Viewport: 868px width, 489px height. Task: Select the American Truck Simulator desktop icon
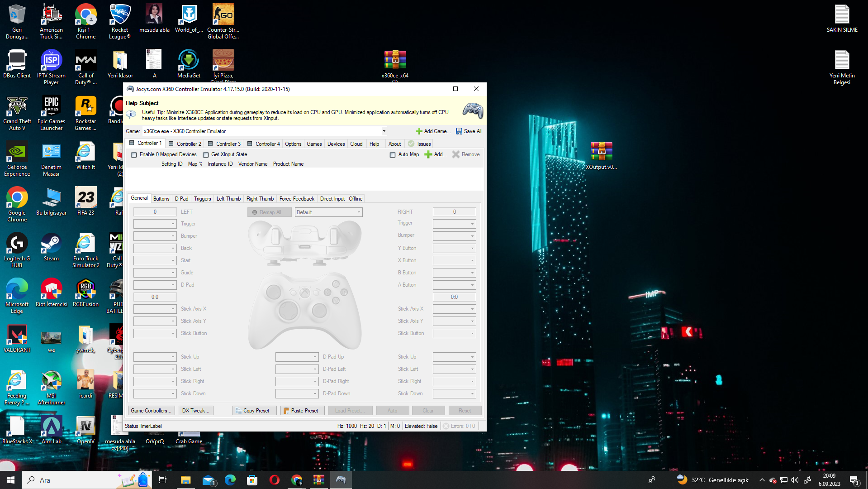pos(51,21)
